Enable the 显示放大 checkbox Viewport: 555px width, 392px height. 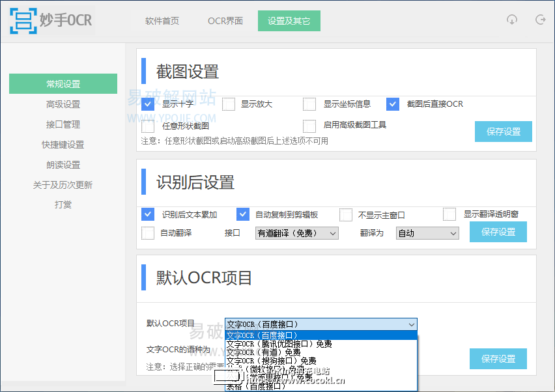(229, 104)
